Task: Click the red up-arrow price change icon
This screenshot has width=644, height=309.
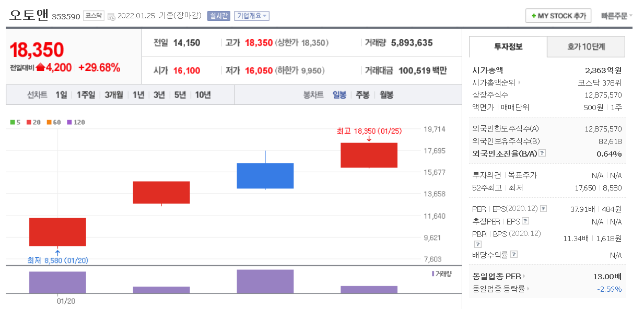Action: click(x=40, y=67)
